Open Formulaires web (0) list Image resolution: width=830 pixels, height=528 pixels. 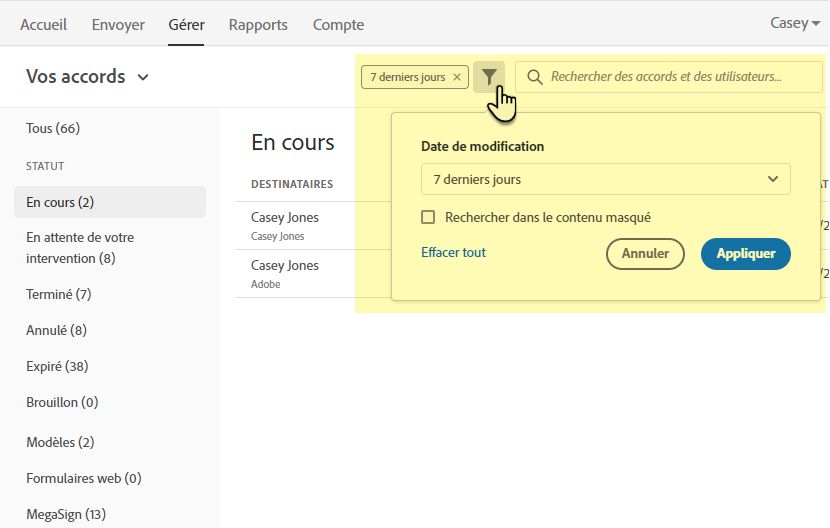(x=84, y=478)
